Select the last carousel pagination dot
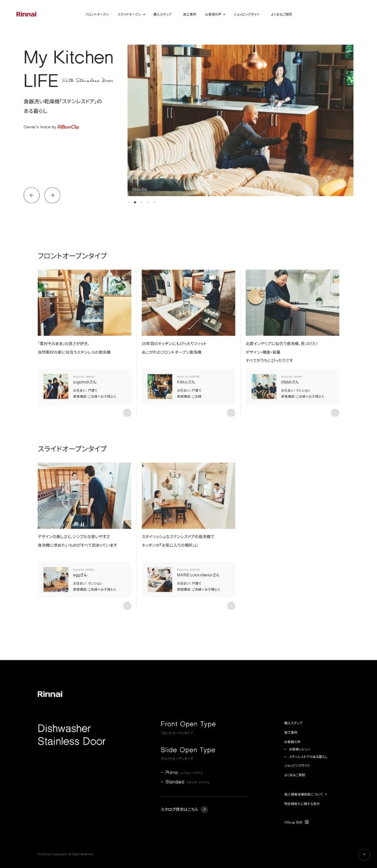Viewport: 377px width, 868px height. point(155,202)
